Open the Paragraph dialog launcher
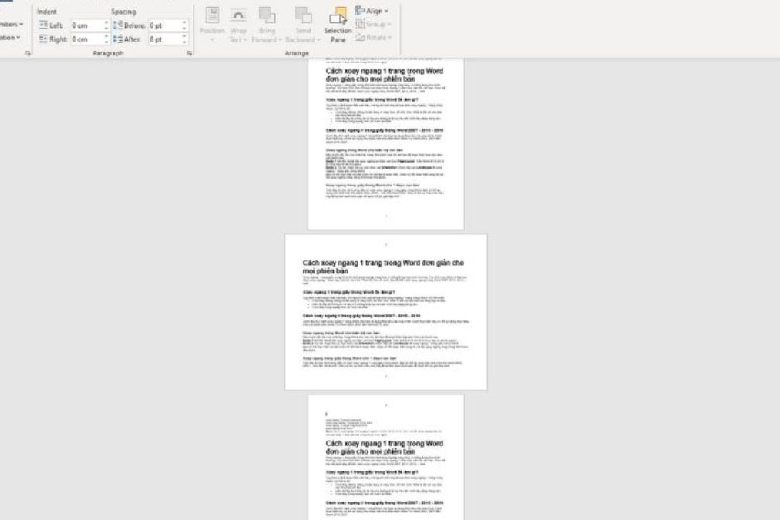Viewport: 780px width, 520px height. [x=190, y=53]
